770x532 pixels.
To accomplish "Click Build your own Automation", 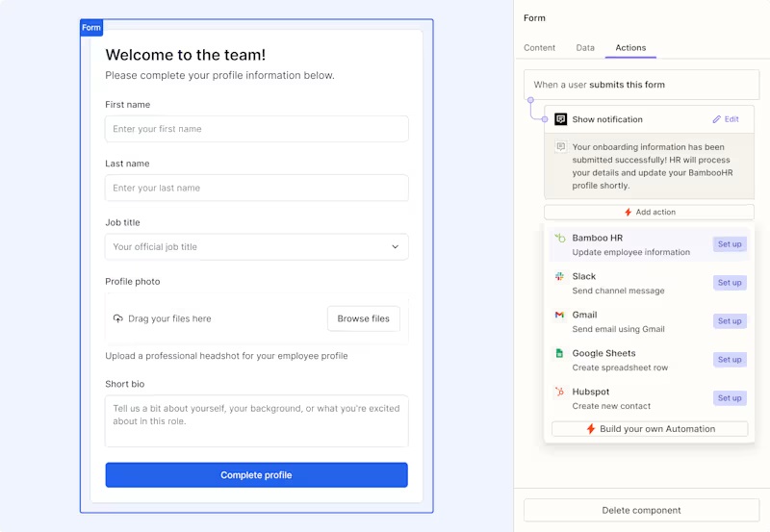I will [x=649, y=429].
